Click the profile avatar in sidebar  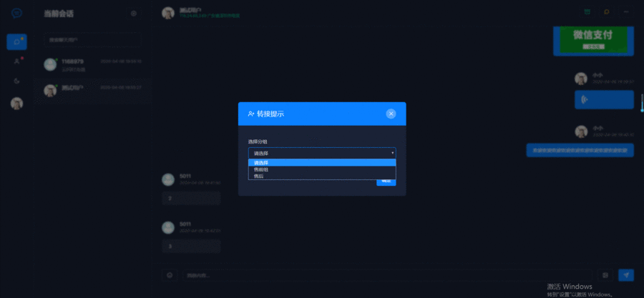tap(16, 104)
